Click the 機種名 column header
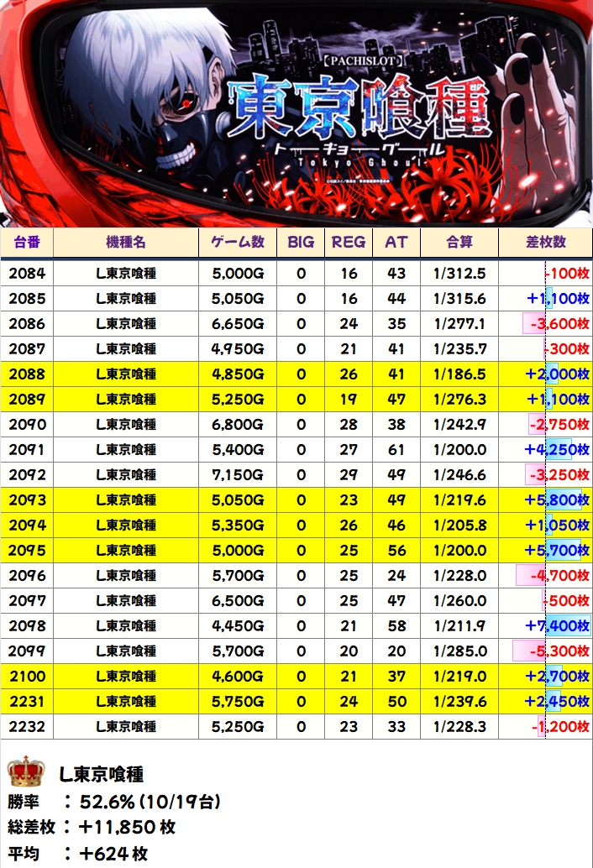Viewport: 593px width, 868px height. pyautogui.click(x=126, y=242)
